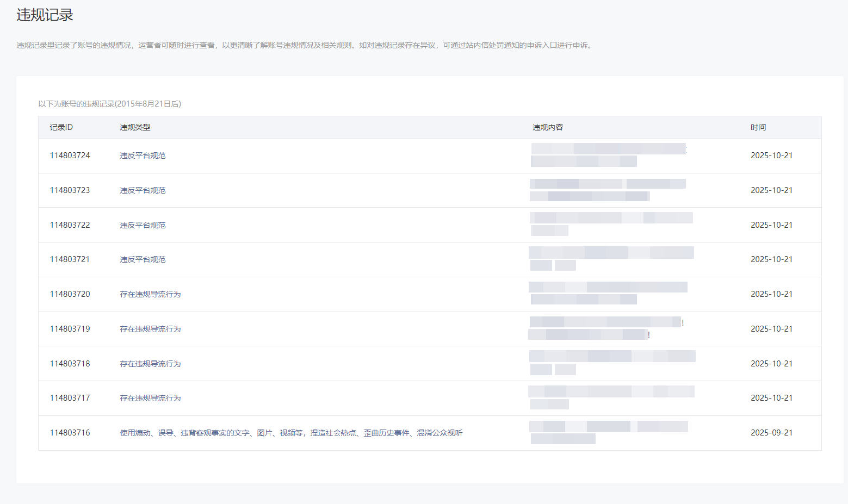The width and height of the screenshot is (848, 504).
Task: Click the blurred violation content of record 114803722
Action: click(611, 224)
